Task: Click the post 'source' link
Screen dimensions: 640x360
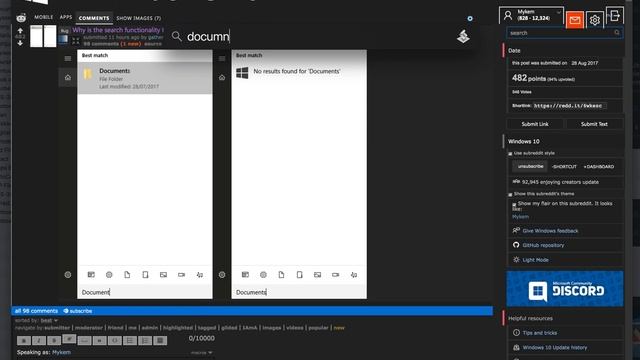Action: tap(153, 44)
